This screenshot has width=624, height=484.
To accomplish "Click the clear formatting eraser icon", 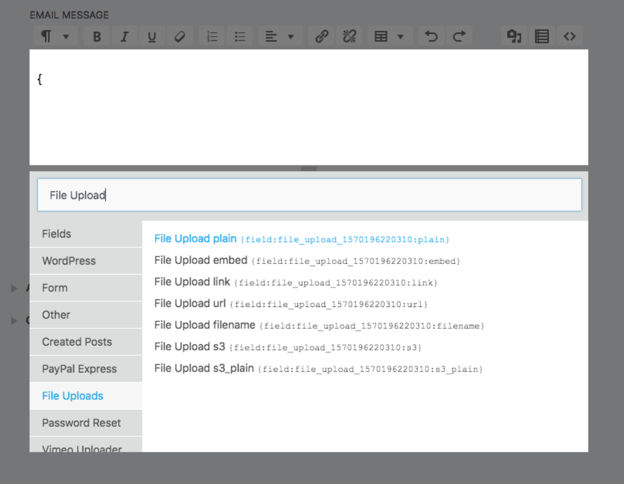I will (x=180, y=37).
